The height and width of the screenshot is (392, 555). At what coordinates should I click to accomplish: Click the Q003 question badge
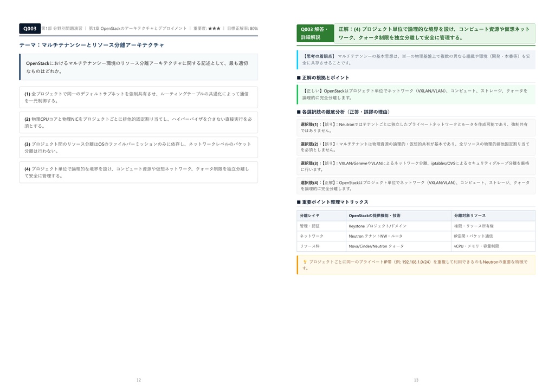tap(30, 29)
